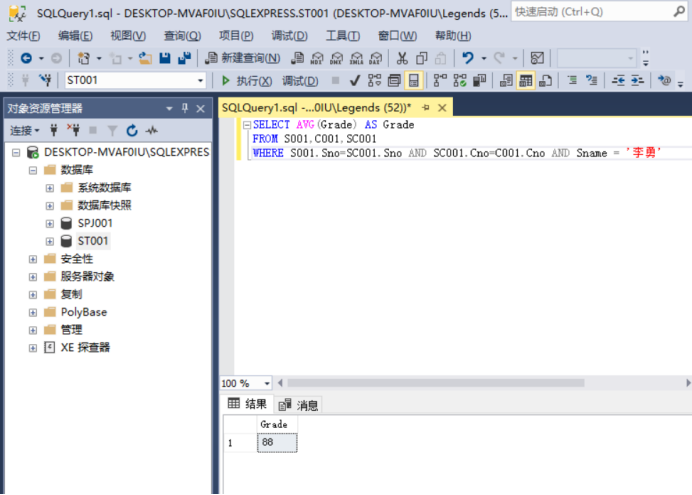Viewport: 692px width, 495px height.
Task: Open a new DMX query
Action: point(336,58)
